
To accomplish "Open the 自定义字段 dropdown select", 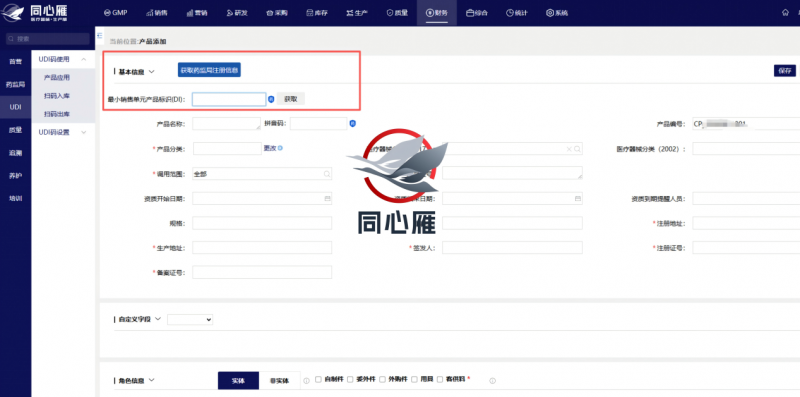I will pyautogui.click(x=190, y=319).
